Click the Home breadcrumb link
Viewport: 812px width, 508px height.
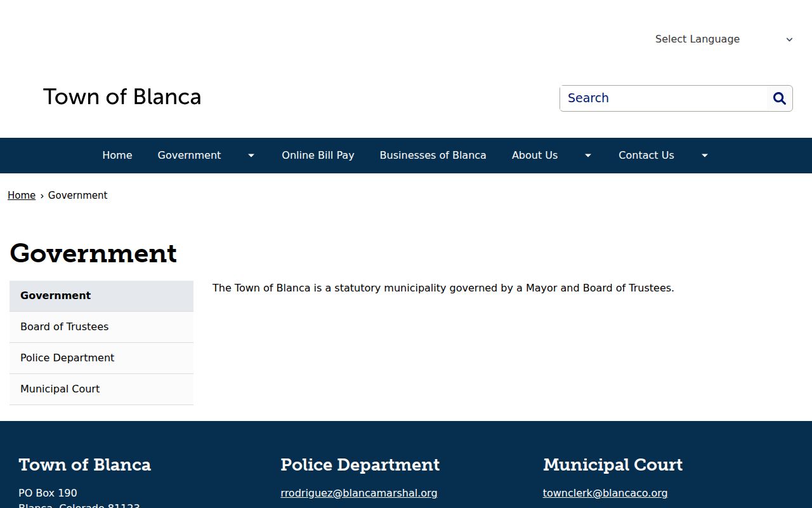tap(22, 196)
